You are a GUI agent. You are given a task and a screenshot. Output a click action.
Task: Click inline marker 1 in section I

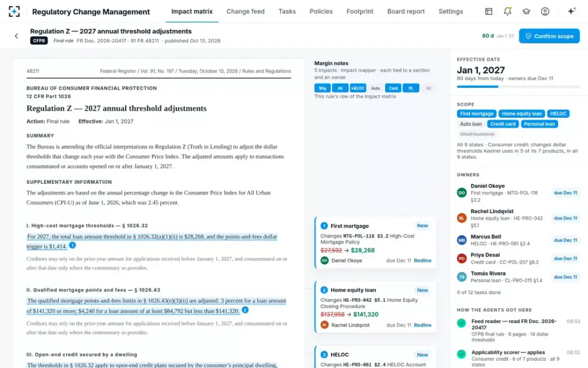click(73, 245)
